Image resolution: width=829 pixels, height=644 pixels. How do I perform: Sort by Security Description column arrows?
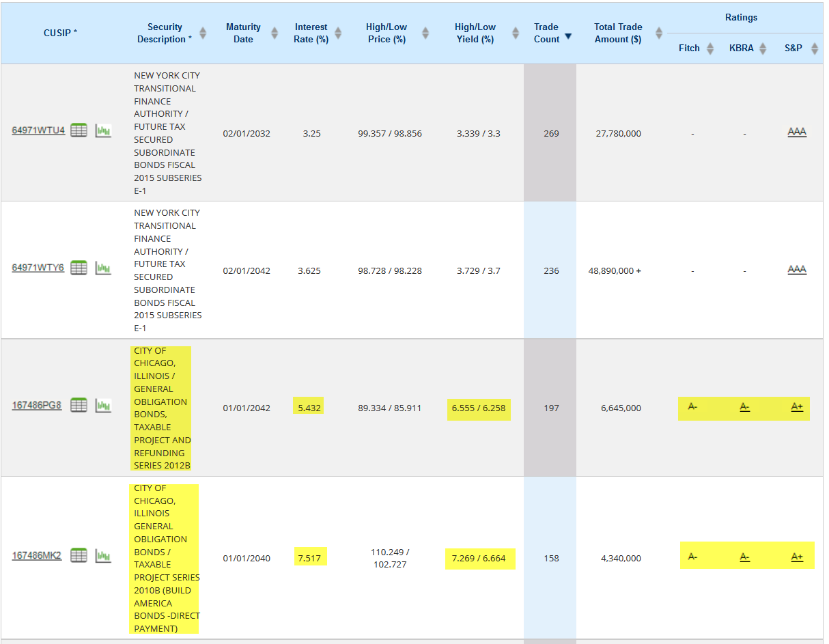click(203, 33)
